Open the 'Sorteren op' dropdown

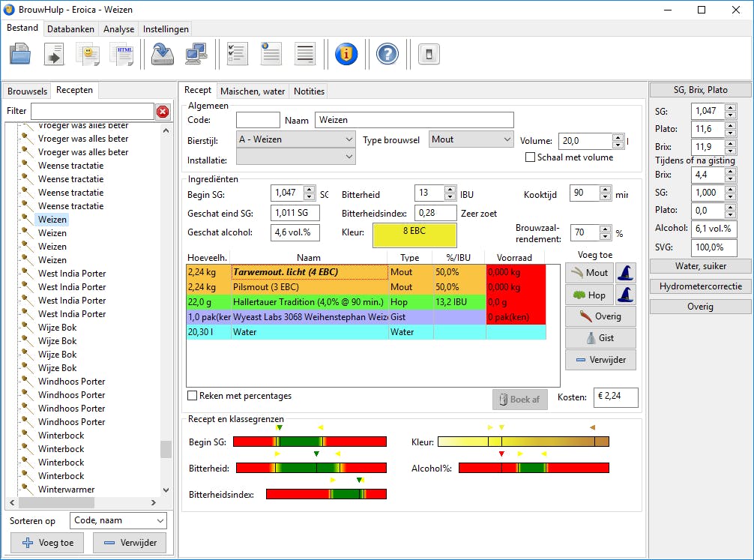[118, 520]
